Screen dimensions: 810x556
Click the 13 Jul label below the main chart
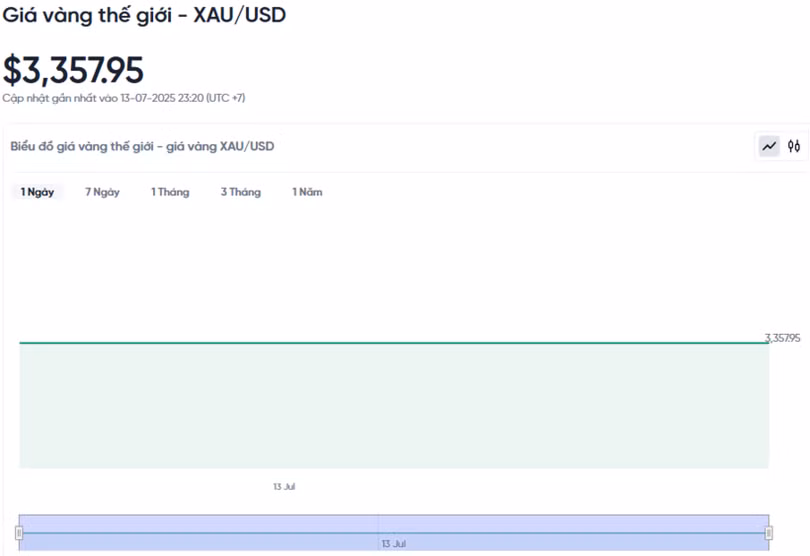tap(284, 487)
